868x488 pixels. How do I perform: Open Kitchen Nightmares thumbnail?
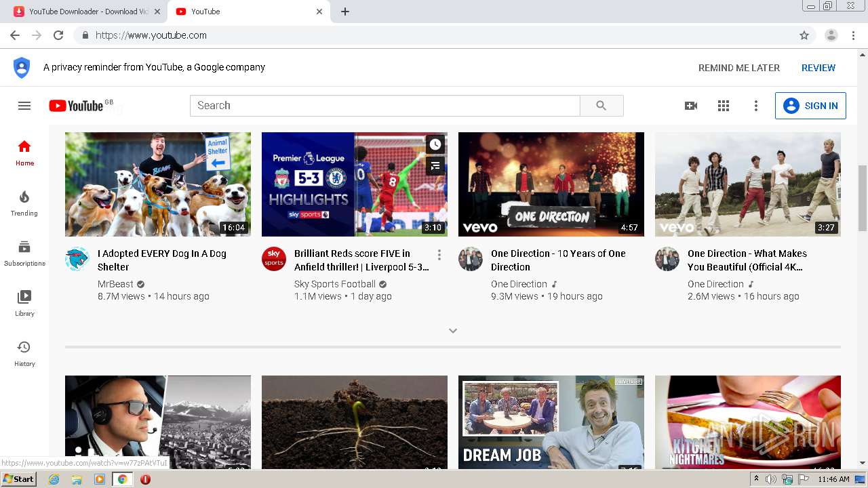pyautogui.click(x=748, y=422)
